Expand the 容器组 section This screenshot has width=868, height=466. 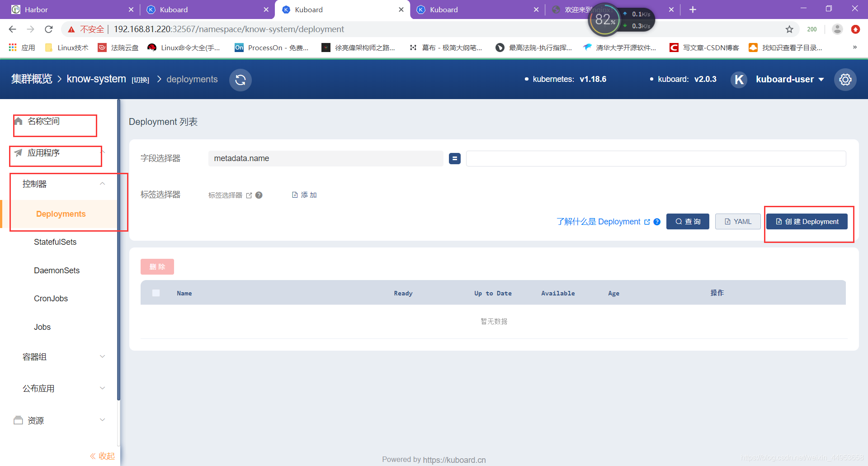(x=63, y=357)
